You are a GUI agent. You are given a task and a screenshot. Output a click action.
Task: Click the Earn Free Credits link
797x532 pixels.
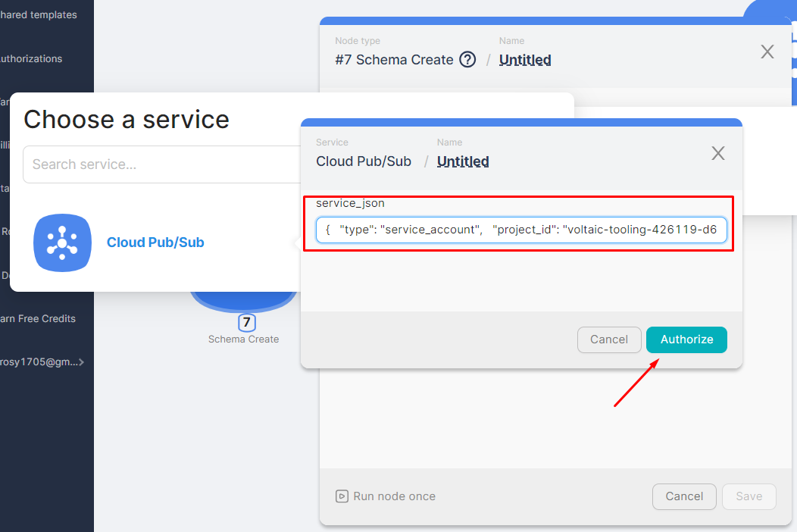[x=38, y=319]
